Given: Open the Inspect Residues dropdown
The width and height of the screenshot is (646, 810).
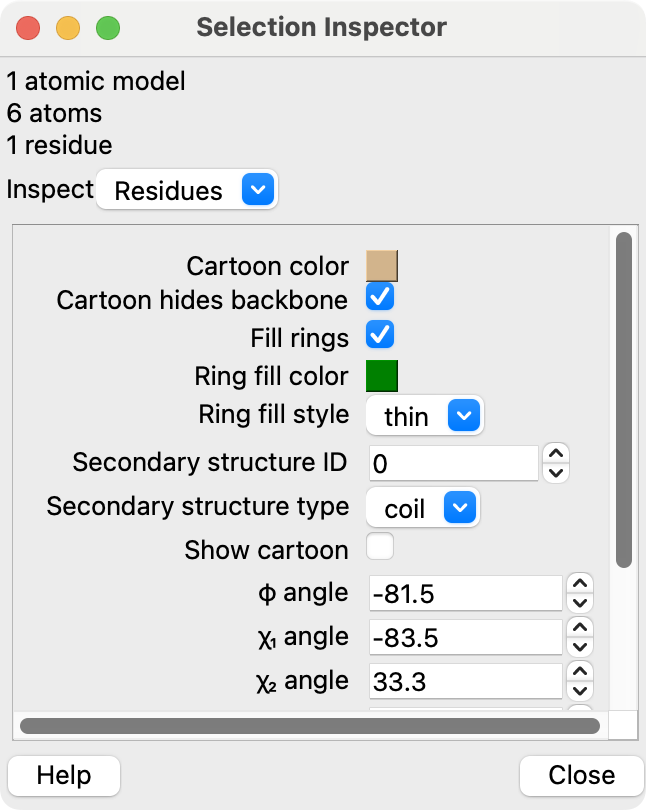Looking at the screenshot, I should (187, 190).
